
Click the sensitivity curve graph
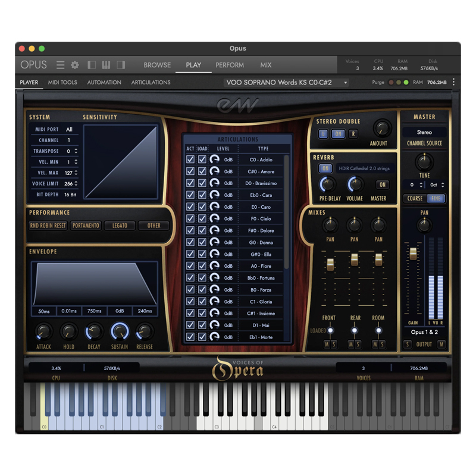(121, 162)
